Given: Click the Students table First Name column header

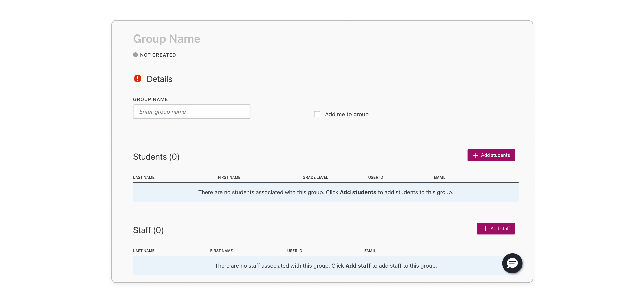Looking at the screenshot, I should pos(229,177).
